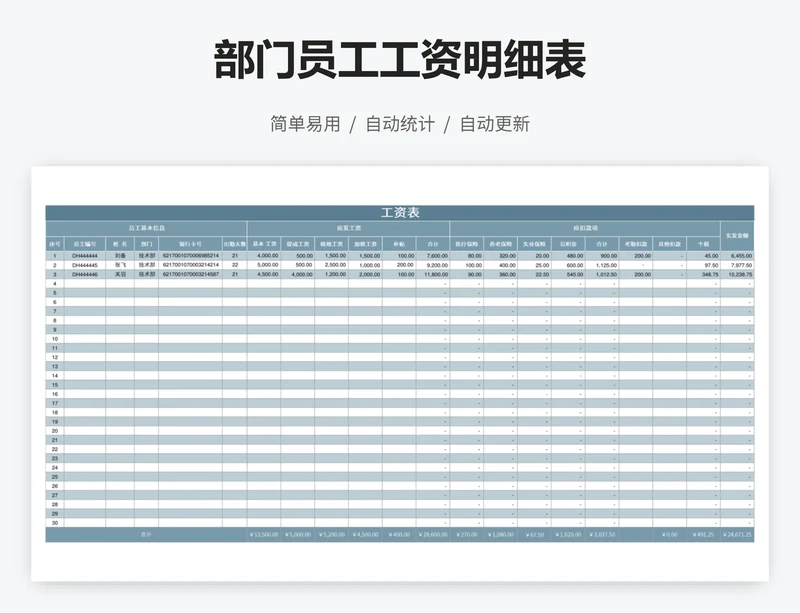800x613 pixels.
Task: Click the 员工编号 column header
Action: click(85, 244)
